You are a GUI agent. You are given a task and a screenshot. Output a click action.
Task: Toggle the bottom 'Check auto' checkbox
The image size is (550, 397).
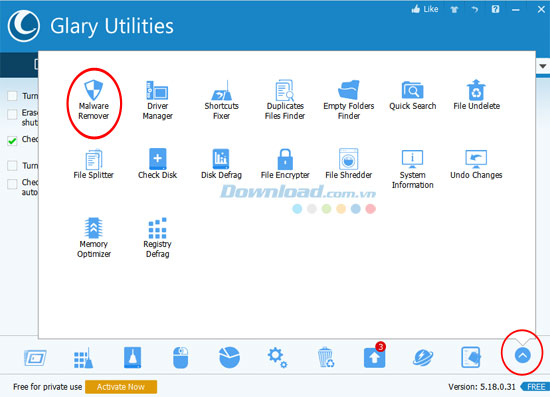[12, 184]
